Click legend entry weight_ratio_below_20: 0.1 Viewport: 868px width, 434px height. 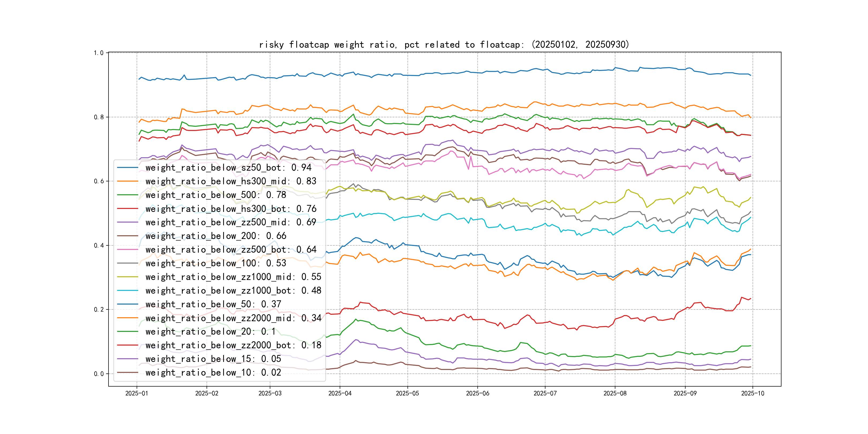(x=210, y=332)
